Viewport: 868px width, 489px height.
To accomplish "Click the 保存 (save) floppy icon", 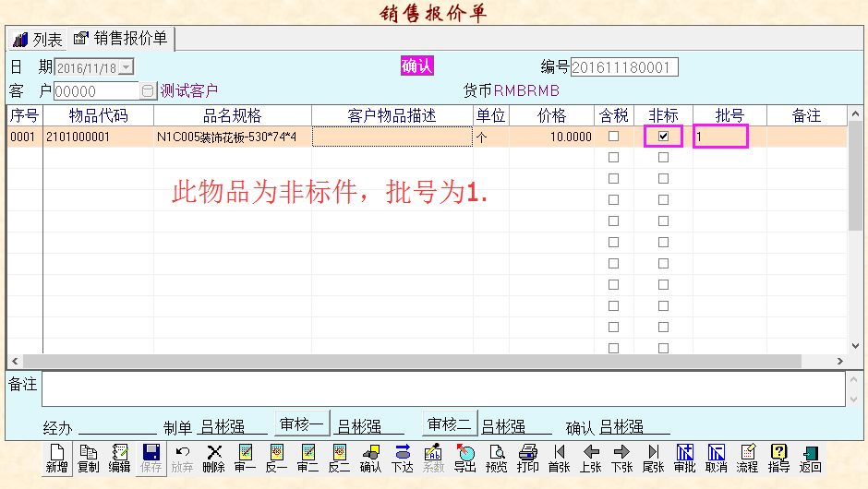I will 151,458.
